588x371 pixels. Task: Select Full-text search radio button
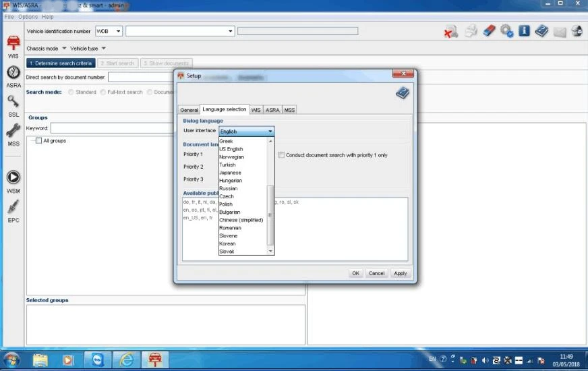(x=102, y=92)
